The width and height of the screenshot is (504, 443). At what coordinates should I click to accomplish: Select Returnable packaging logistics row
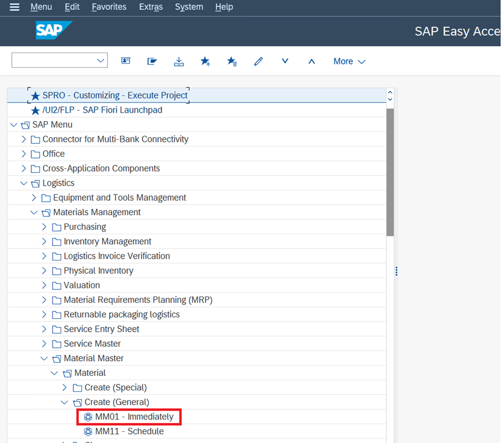point(197,315)
